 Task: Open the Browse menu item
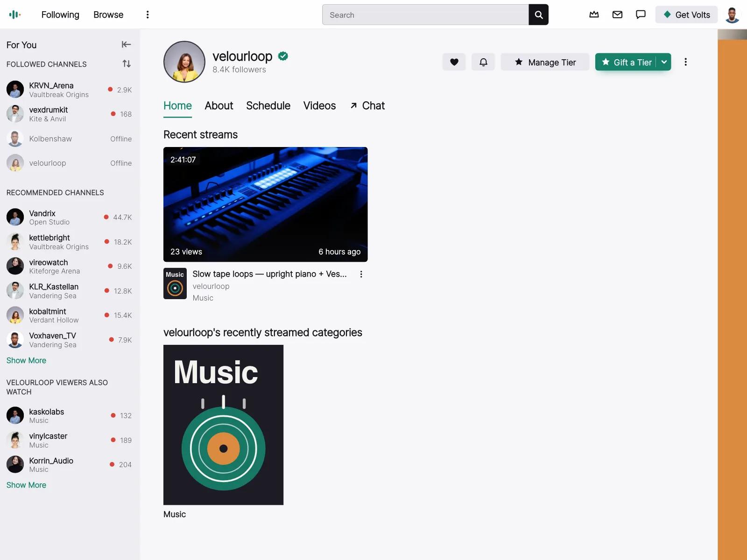click(x=108, y=14)
